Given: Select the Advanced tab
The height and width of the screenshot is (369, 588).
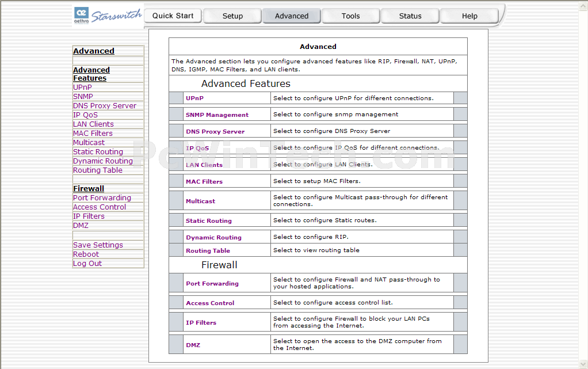Looking at the screenshot, I should point(292,16).
